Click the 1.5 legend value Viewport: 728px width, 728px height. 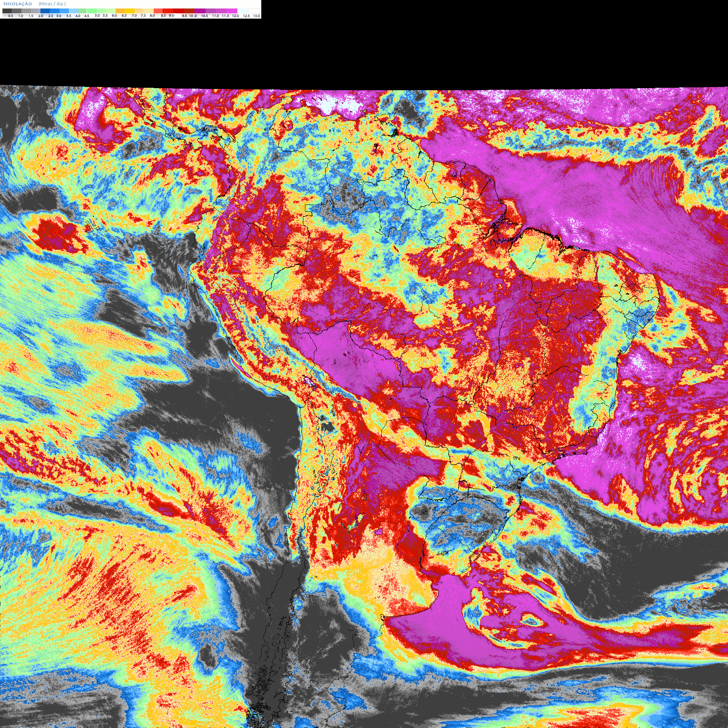pos(31,16)
